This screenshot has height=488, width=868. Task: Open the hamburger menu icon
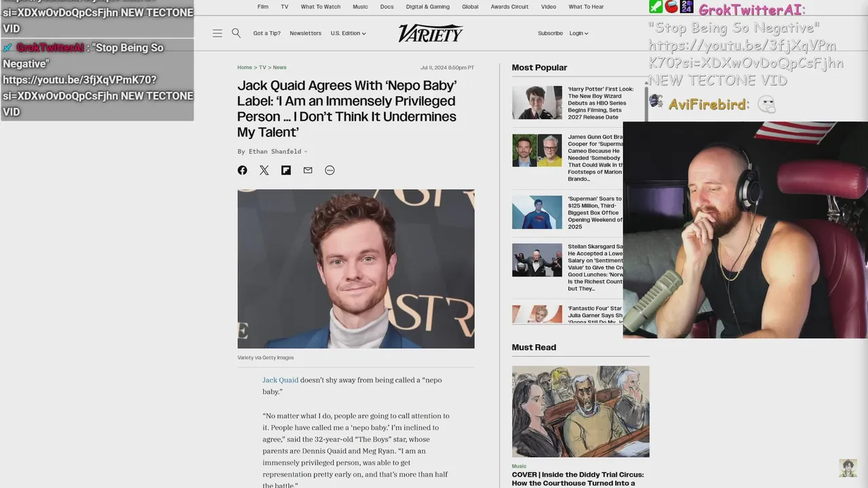[x=217, y=33]
